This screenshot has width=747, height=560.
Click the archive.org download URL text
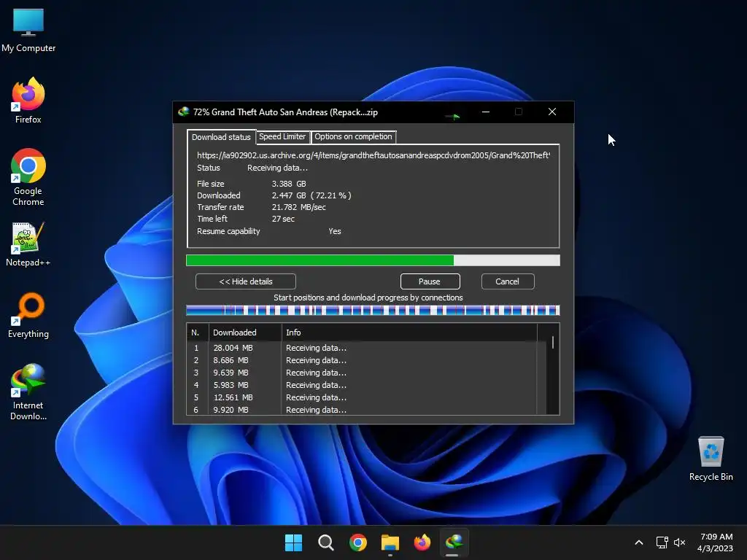point(373,155)
